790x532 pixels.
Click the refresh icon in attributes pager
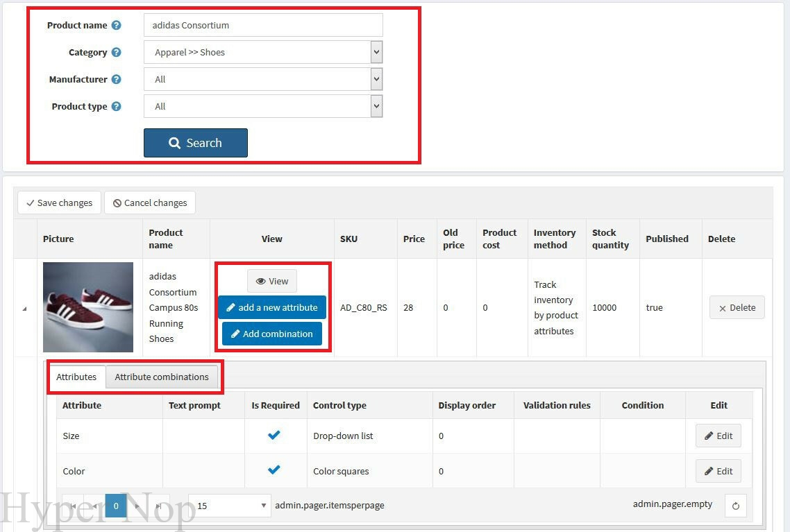(x=736, y=506)
